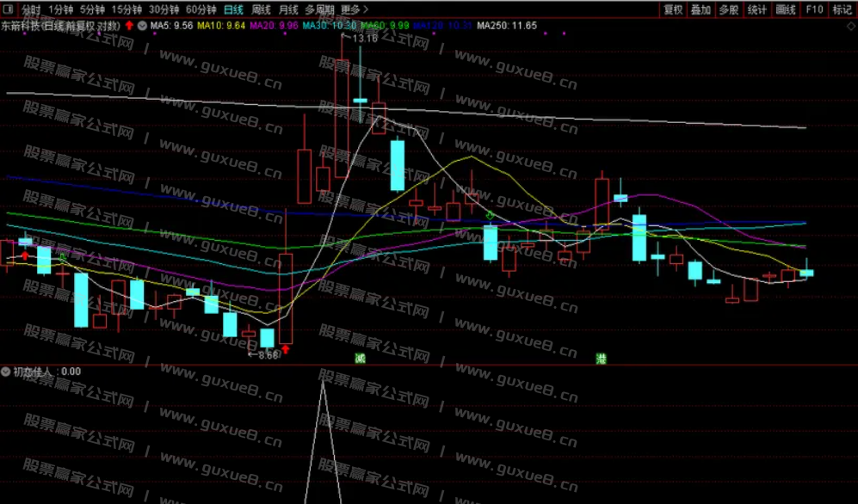Image resolution: width=858 pixels, height=504 pixels.
Task: Click the 13.16 high price label
Action: point(365,39)
